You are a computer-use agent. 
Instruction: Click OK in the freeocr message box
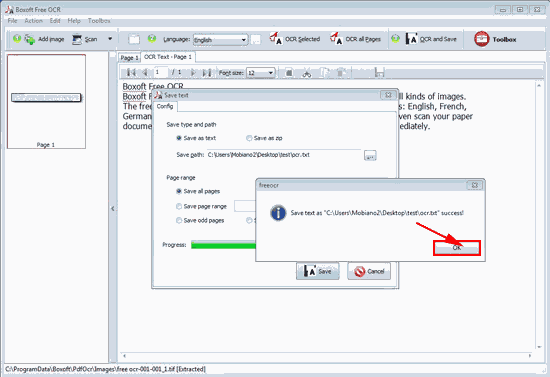tap(457, 248)
